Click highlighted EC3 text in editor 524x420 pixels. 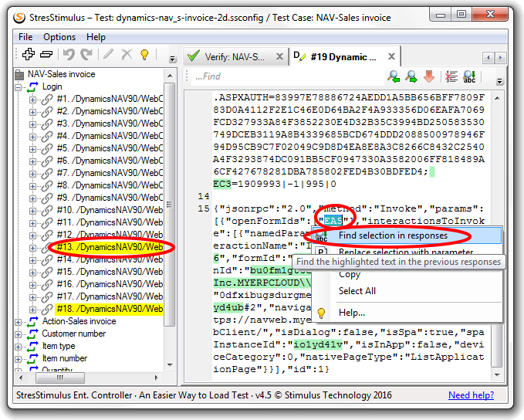coord(222,185)
